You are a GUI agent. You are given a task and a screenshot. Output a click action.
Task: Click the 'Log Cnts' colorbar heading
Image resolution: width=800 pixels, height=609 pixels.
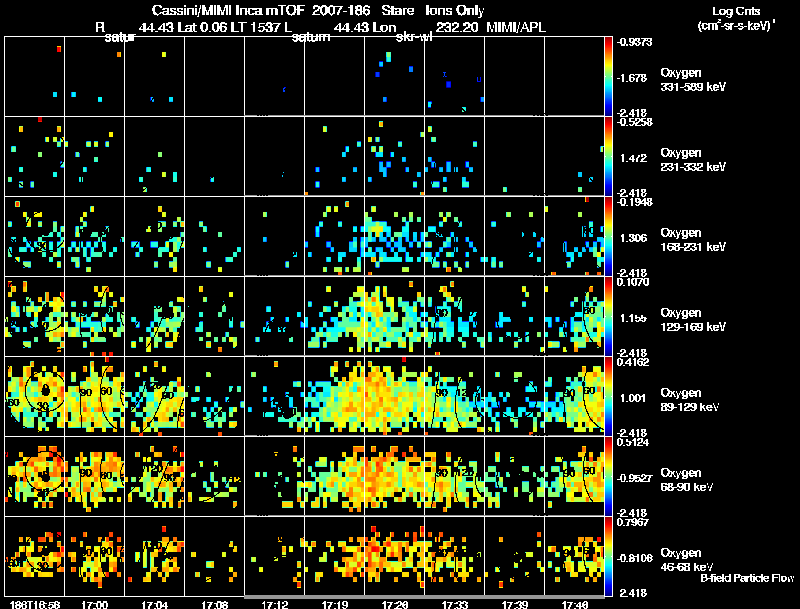pos(736,11)
